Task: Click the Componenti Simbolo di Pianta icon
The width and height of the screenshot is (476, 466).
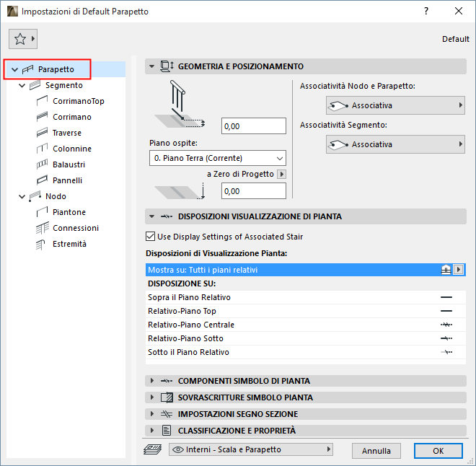Action: point(167,381)
